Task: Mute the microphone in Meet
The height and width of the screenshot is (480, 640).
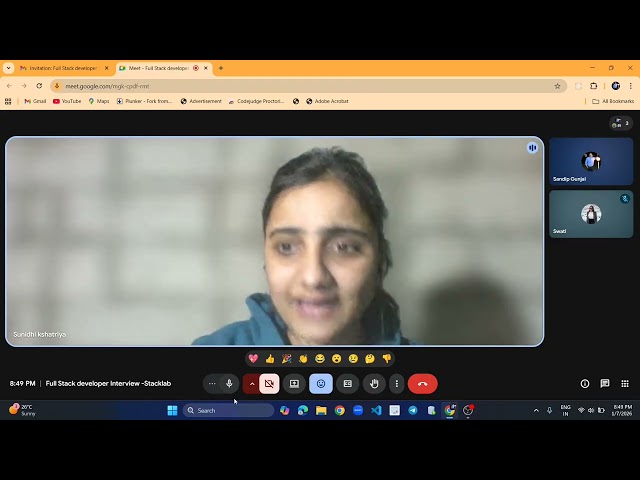Action: 229,384
